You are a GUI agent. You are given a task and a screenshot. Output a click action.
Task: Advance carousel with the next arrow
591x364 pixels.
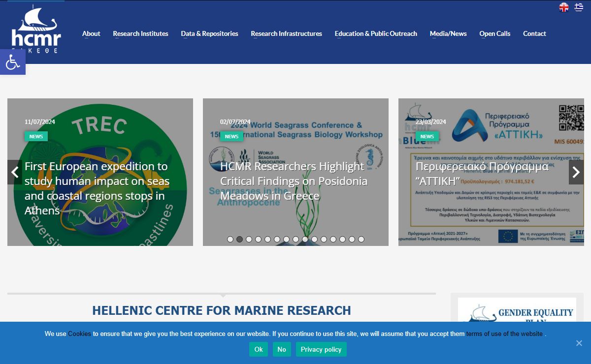576,172
